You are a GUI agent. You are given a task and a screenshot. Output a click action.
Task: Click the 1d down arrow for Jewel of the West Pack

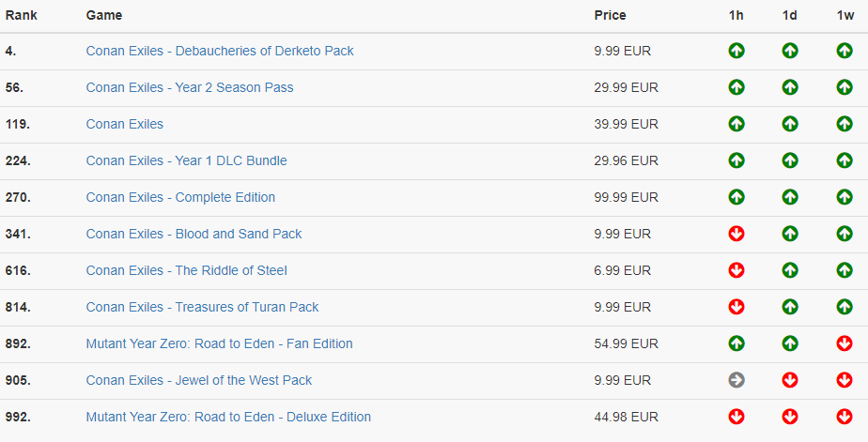790,380
